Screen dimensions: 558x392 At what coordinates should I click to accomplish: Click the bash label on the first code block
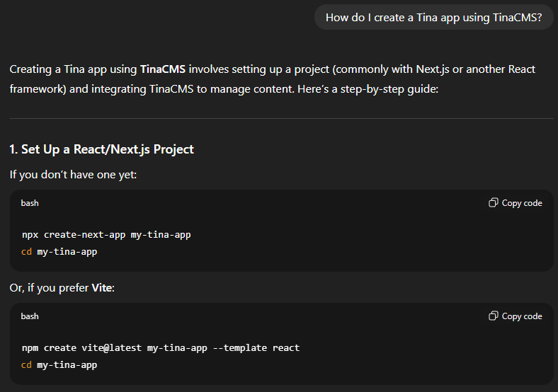tap(30, 203)
